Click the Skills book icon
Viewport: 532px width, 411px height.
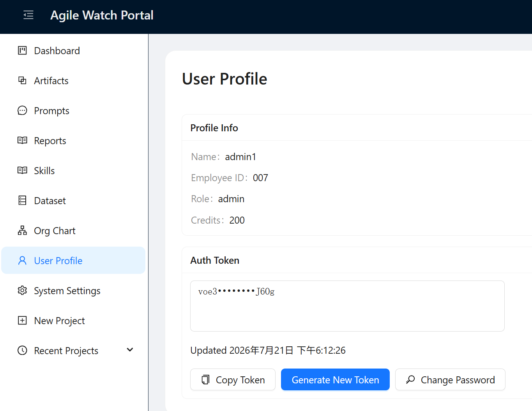point(22,170)
